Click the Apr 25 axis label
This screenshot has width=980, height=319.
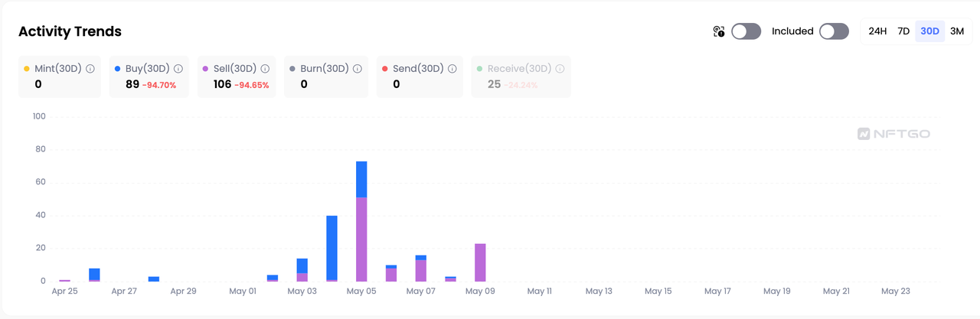click(x=64, y=291)
